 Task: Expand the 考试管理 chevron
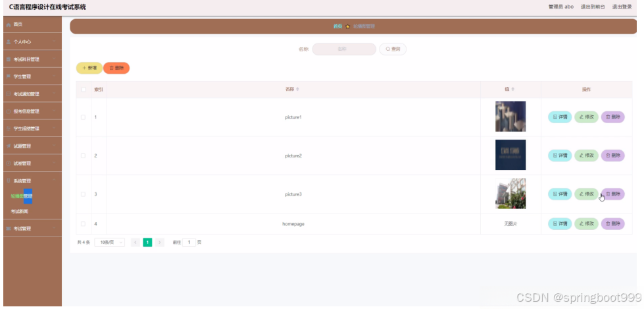click(54, 229)
